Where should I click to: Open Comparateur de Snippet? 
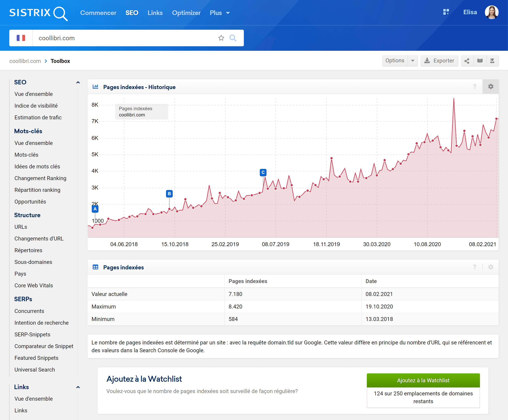pos(44,346)
